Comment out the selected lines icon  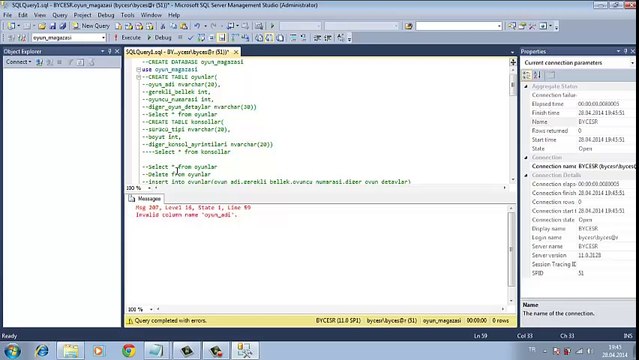pyautogui.click(x=293, y=38)
